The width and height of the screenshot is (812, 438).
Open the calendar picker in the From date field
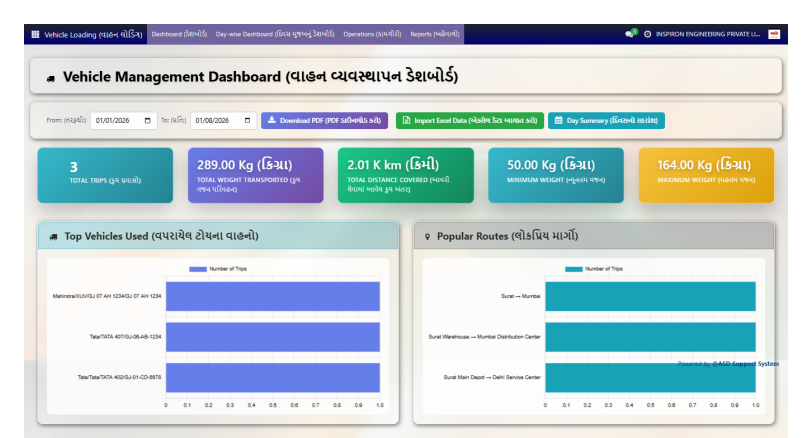point(148,121)
